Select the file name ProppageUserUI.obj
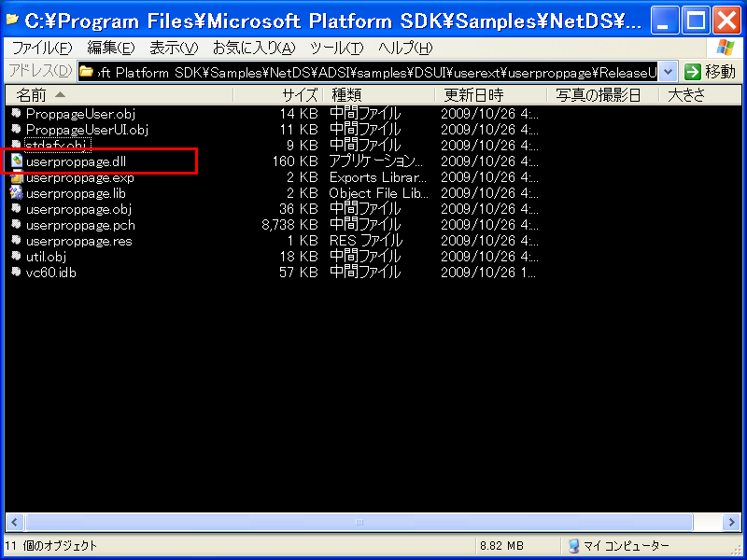The height and width of the screenshot is (560, 747). (87, 130)
